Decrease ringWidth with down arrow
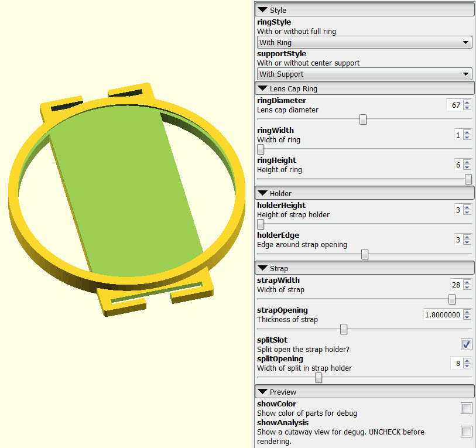Screen dimensions: 476x448 pyautogui.click(x=467, y=137)
